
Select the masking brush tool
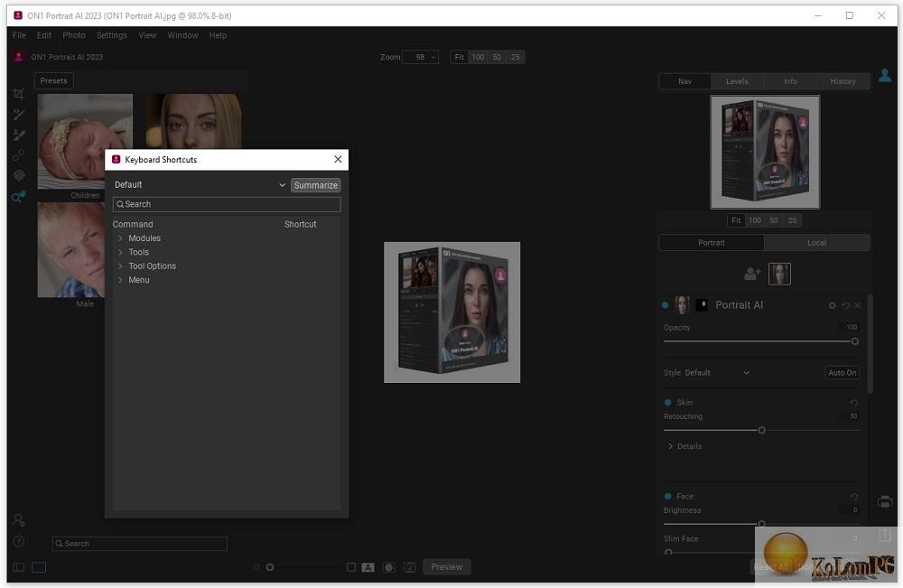pos(18,135)
